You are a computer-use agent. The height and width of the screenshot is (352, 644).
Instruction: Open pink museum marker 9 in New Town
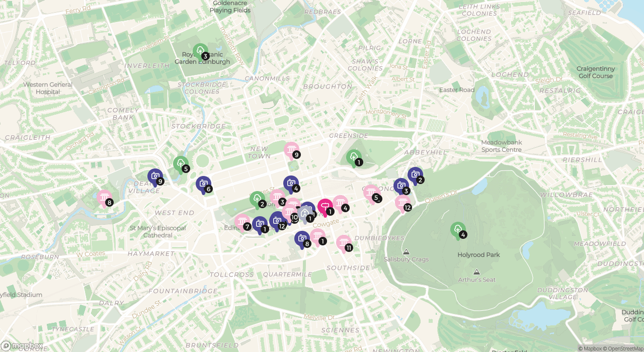pos(291,149)
